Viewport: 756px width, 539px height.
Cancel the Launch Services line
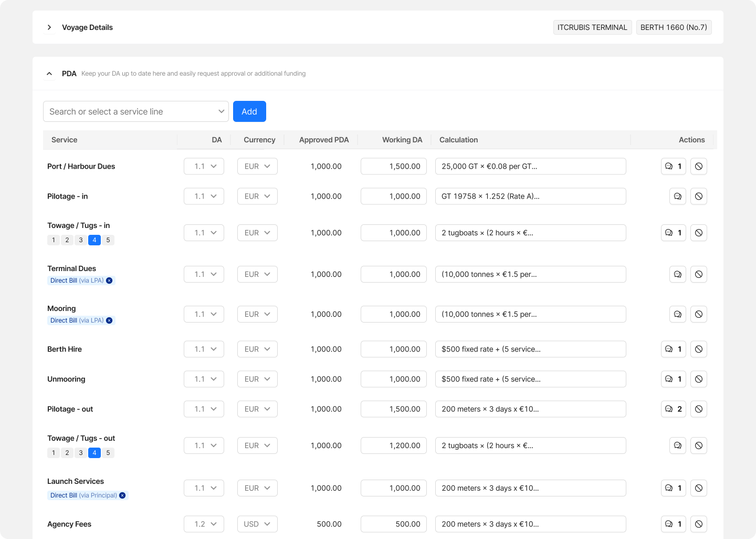click(x=699, y=488)
